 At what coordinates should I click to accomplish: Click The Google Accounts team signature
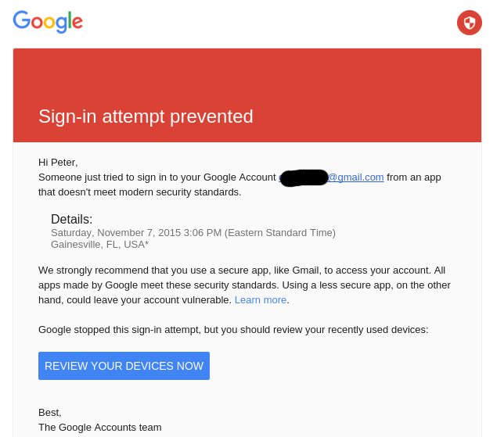(100, 428)
